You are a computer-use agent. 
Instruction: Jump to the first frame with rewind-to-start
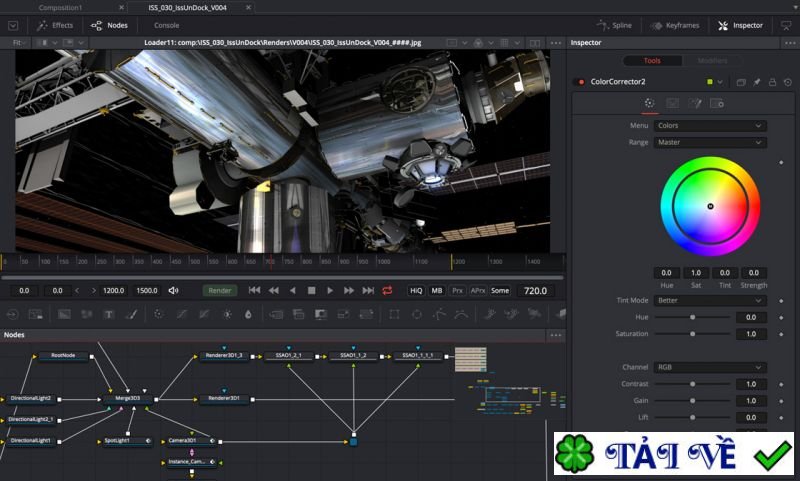(255, 290)
